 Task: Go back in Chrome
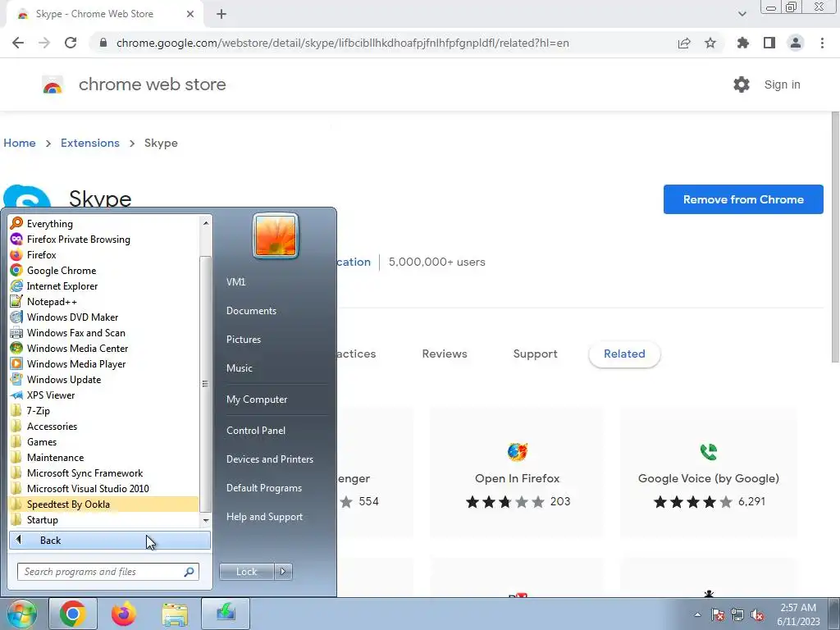coord(18,43)
